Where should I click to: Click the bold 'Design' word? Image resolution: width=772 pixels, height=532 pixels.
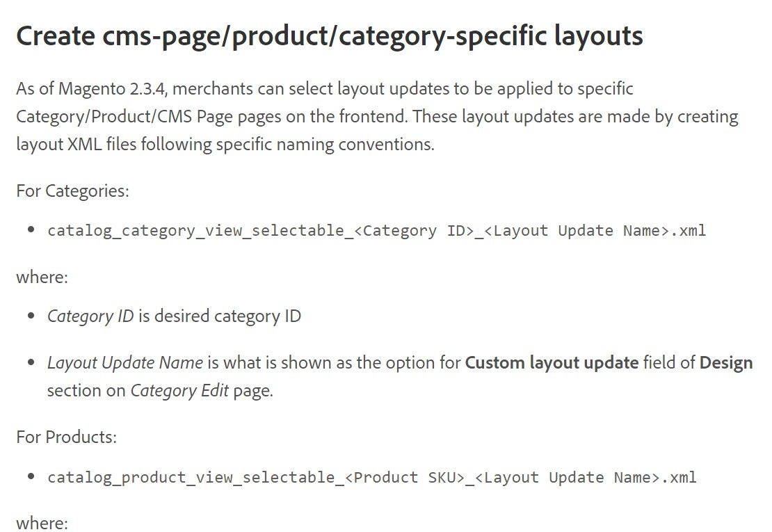coord(725,362)
